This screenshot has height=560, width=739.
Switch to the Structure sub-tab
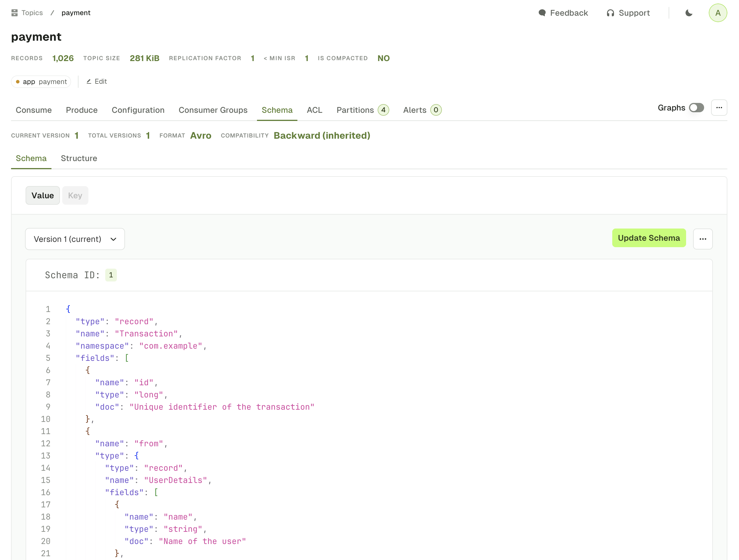(79, 158)
